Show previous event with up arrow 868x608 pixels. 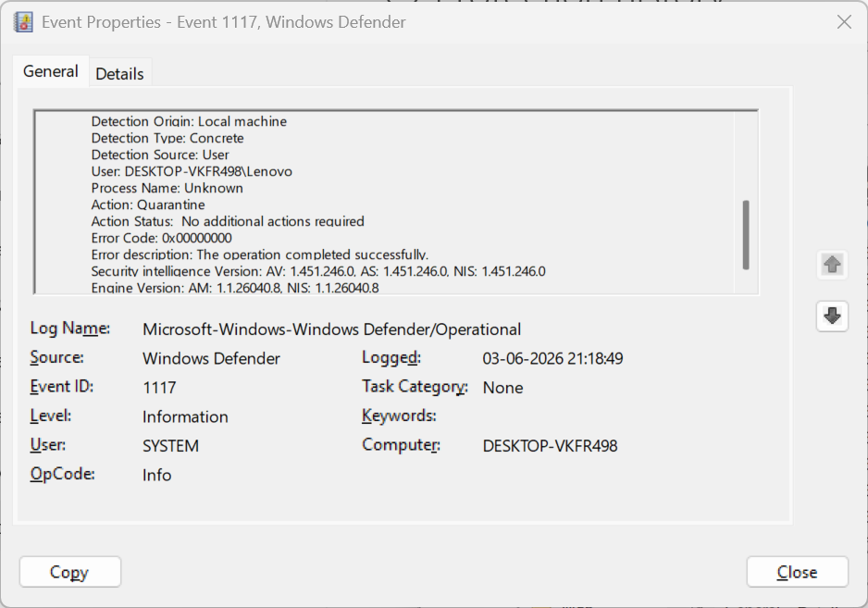click(x=832, y=264)
